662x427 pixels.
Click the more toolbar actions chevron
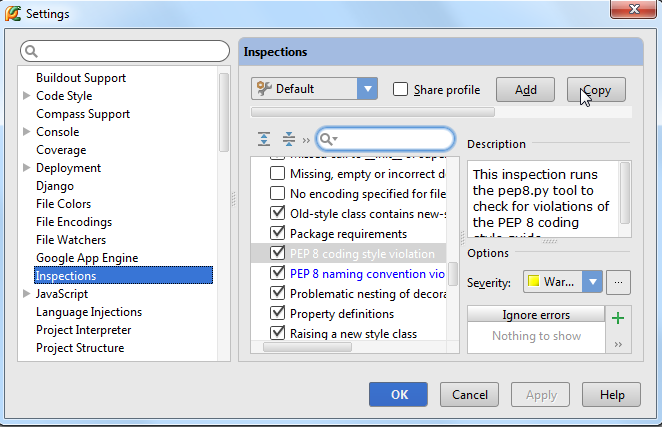306,140
